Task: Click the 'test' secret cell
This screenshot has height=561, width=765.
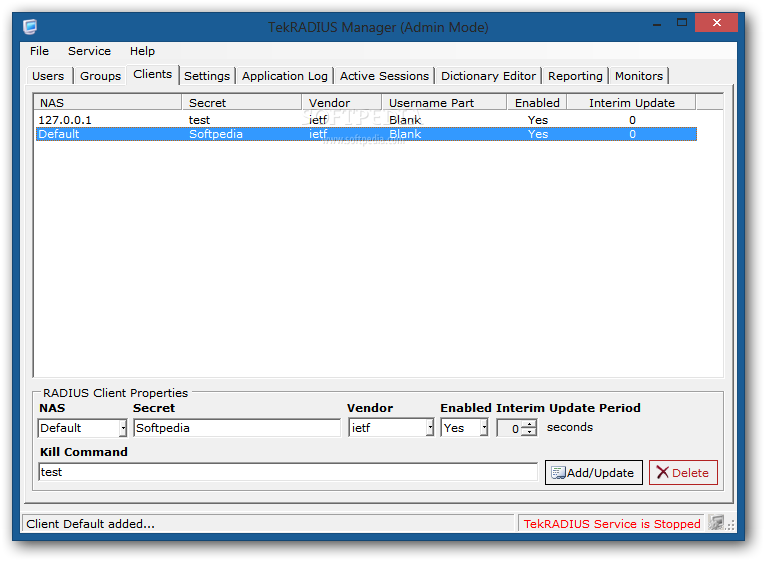Action: [x=200, y=120]
